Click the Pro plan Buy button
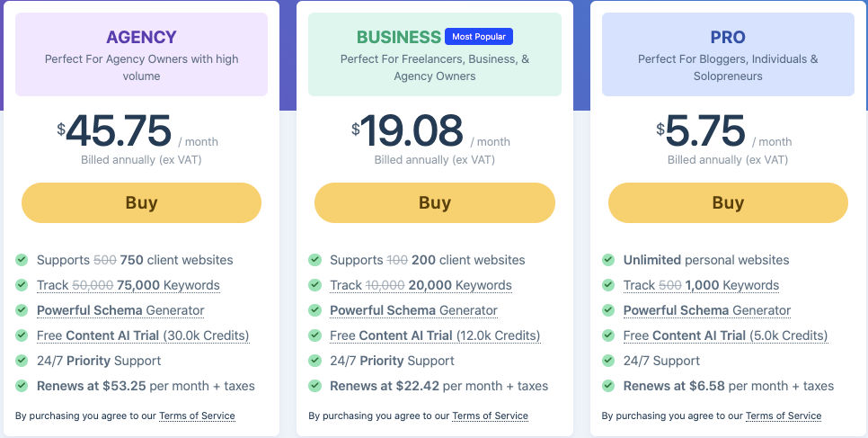Viewport: 868px width, 438px height. [x=728, y=203]
